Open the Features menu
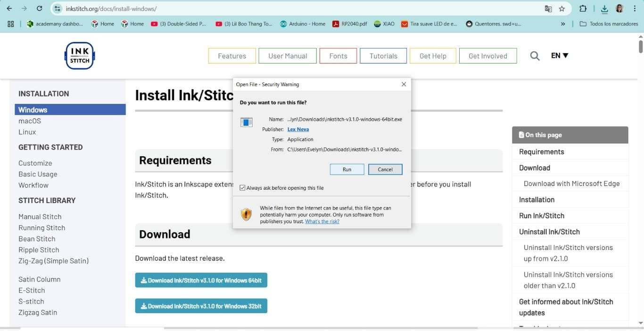Screen dimensions: 644x331 tap(232, 56)
